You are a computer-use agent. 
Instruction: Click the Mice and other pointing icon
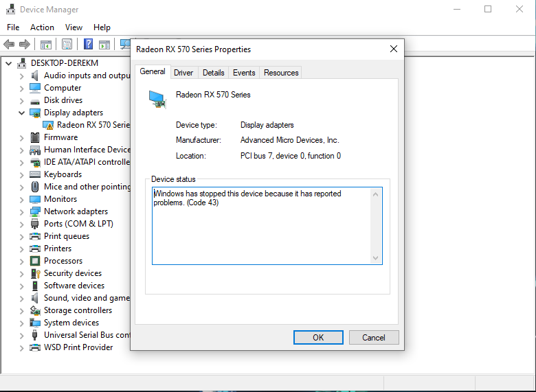point(35,187)
